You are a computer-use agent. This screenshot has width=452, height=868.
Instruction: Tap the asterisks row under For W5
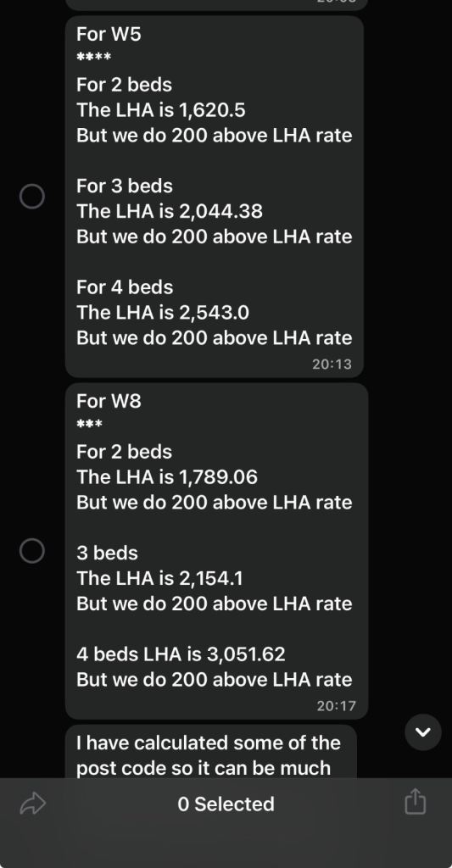pyautogui.click(x=93, y=58)
